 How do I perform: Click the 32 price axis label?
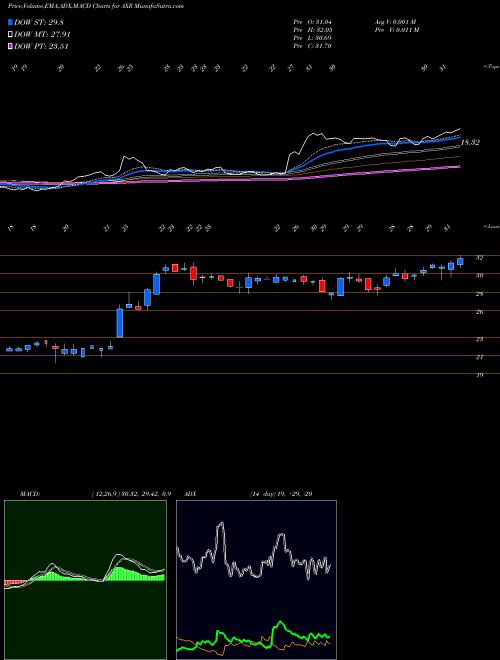tap(479, 258)
